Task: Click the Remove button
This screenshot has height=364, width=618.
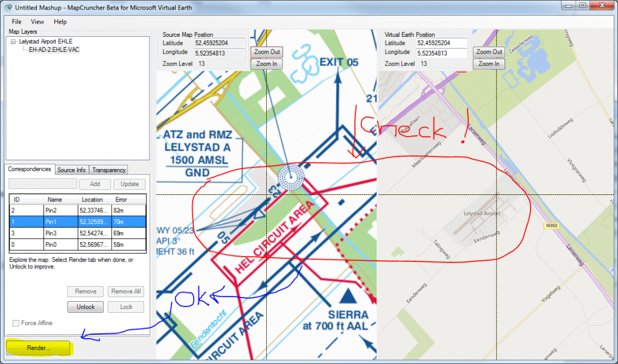Action: 85,292
